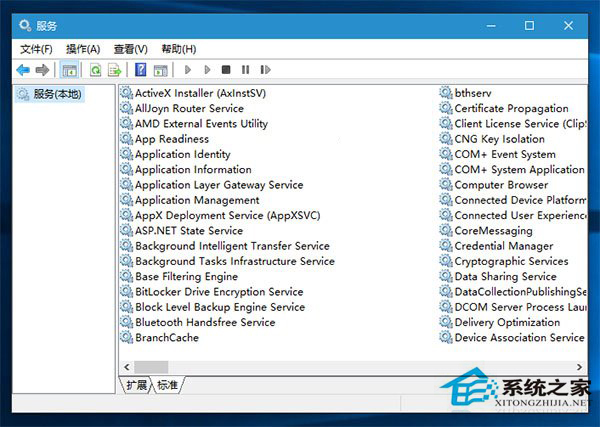This screenshot has width=600, height=427.
Task: Select COM+ System Application service
Action: [512, 169]
